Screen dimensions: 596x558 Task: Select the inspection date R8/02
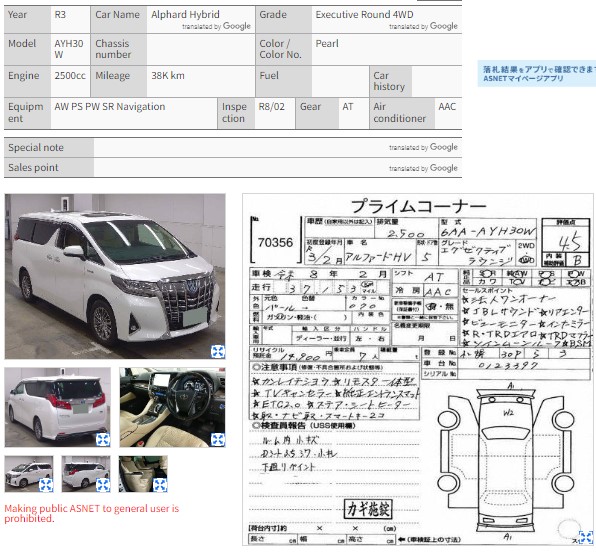tap(271, 107)
